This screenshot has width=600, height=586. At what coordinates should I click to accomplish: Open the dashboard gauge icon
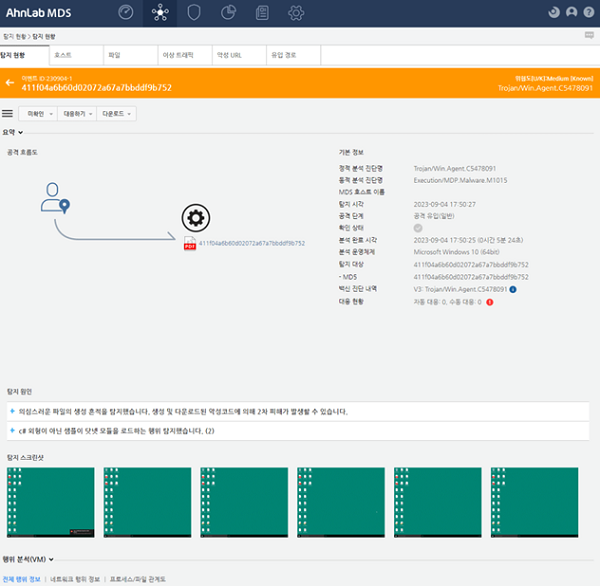point(126,13)
